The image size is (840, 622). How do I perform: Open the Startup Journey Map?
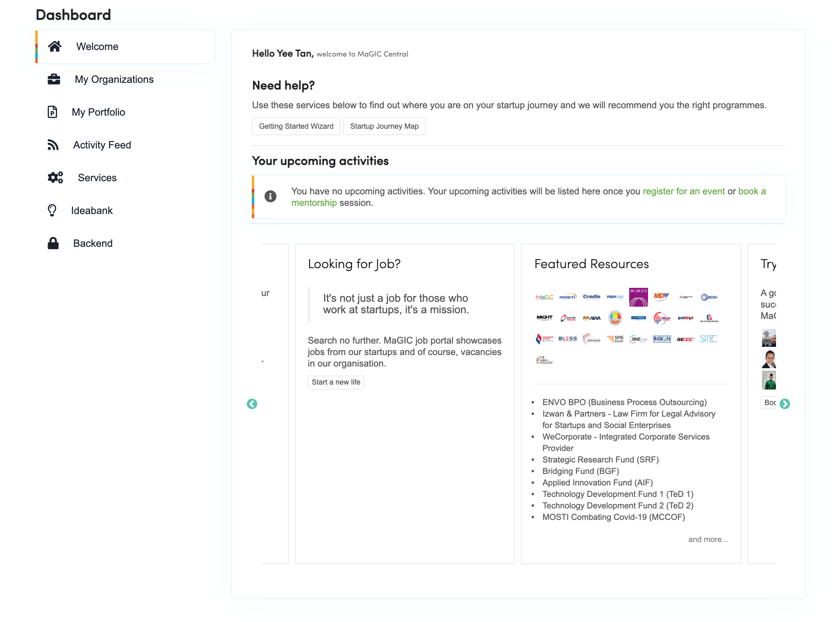pos(384,126)
